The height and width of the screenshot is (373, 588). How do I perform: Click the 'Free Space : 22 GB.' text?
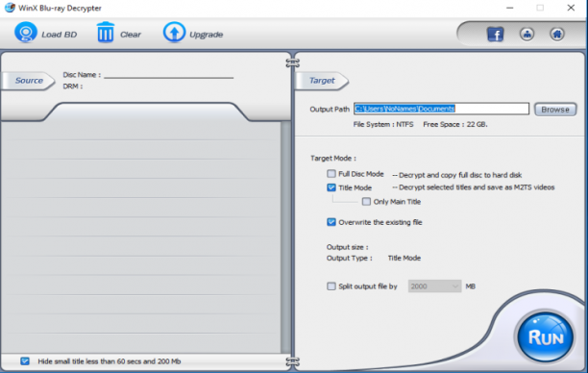(x=455, y=124)
